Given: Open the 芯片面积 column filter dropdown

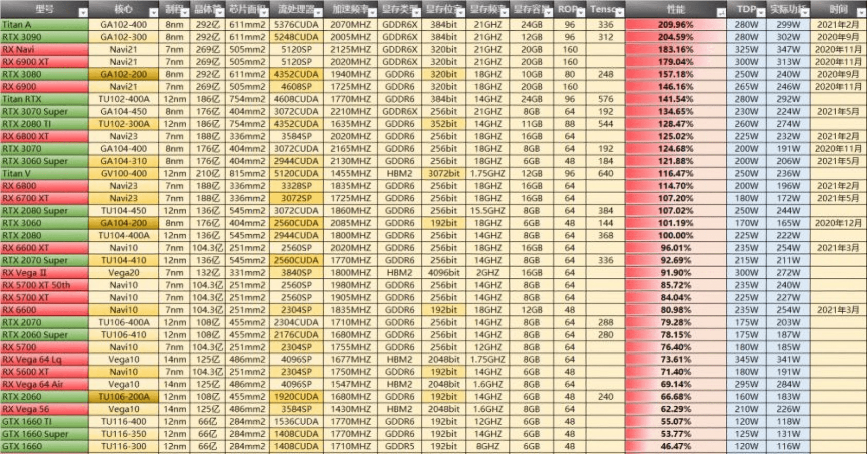Looking at the screenshot, I should click(x=264, y=12).
